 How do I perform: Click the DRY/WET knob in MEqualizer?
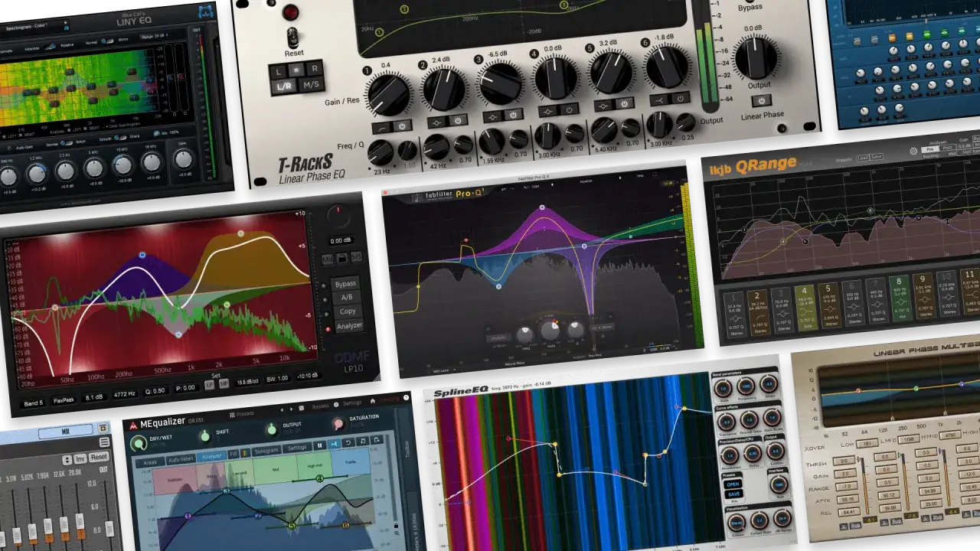click(138, 443)
